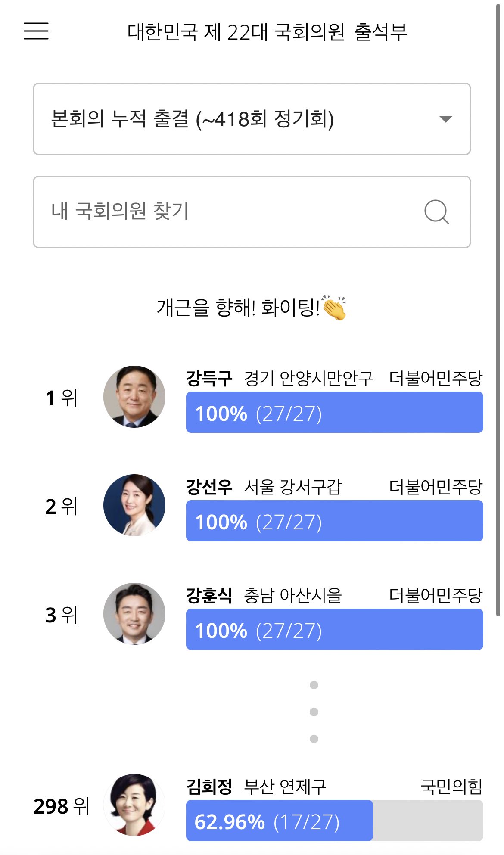Click the name 강훈식

tap(209, 596)
